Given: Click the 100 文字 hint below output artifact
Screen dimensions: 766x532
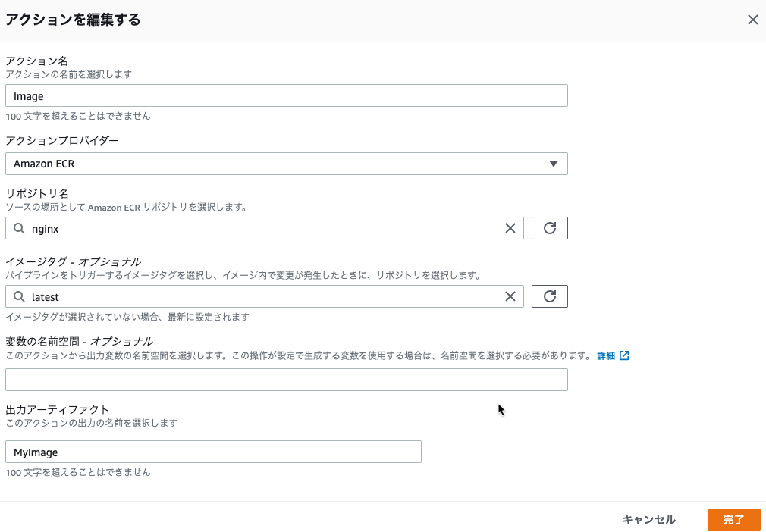Looking at the screenshot, I should 77,472.
